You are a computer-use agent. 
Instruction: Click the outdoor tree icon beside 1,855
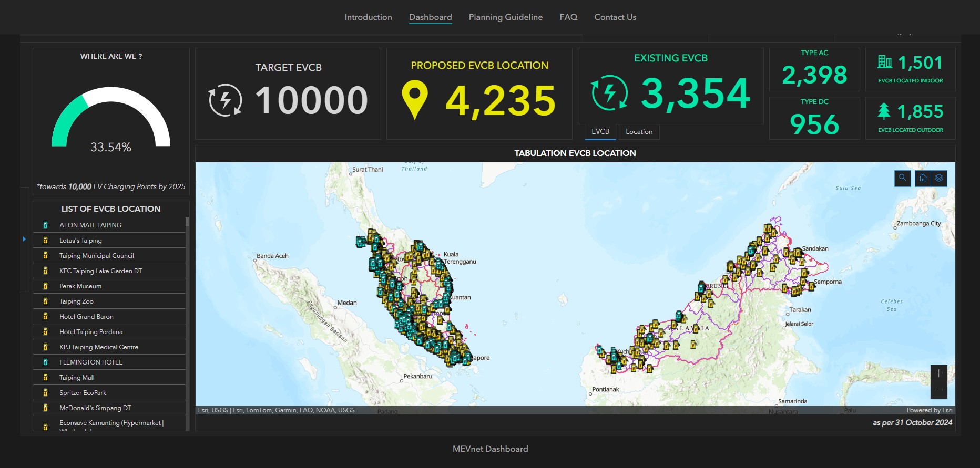[x=884, y=111]
